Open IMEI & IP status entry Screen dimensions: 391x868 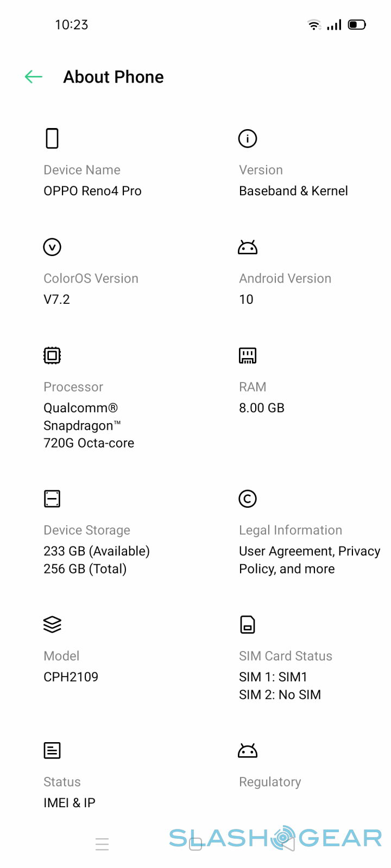(x=70, y=803)
